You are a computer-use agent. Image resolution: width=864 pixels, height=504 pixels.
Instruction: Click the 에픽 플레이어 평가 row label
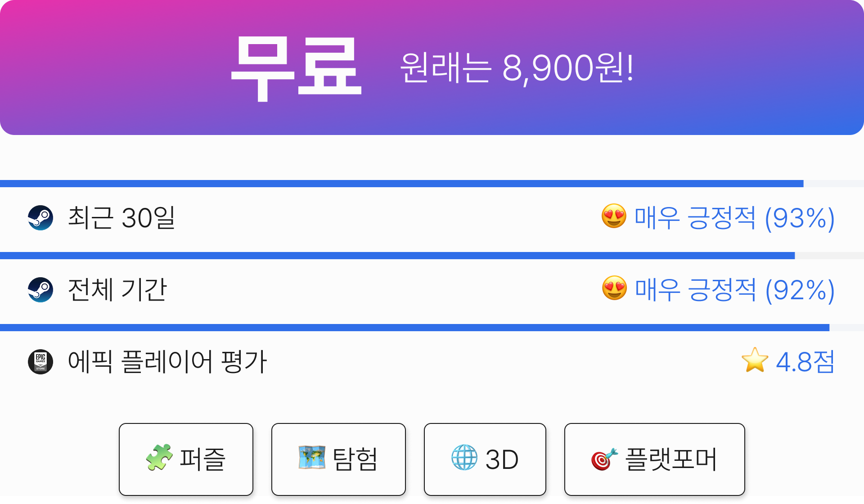click(x=167, y=362)
